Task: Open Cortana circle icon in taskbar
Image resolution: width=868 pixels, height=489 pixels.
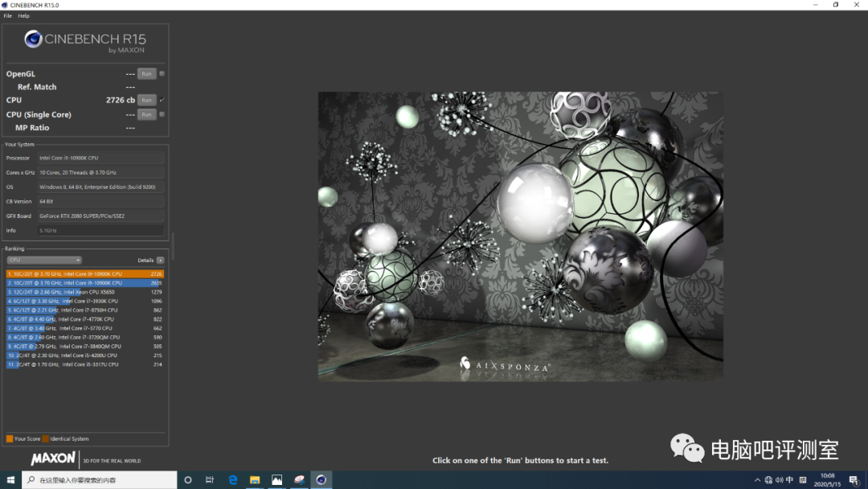Action: pos(187,480)
